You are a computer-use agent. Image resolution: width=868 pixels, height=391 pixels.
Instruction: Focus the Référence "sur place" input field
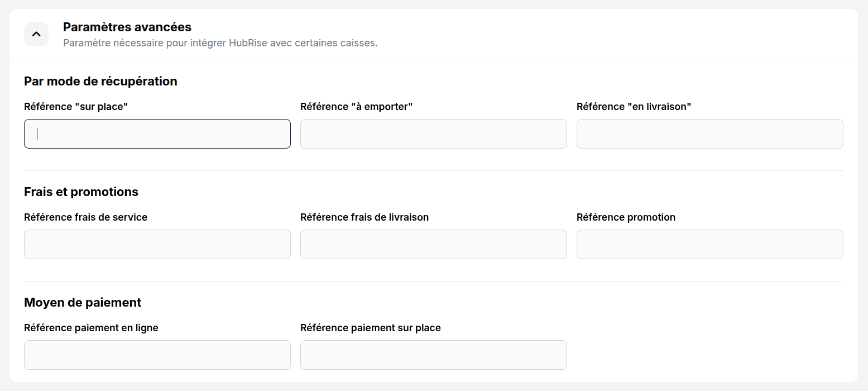click(157, 133)
